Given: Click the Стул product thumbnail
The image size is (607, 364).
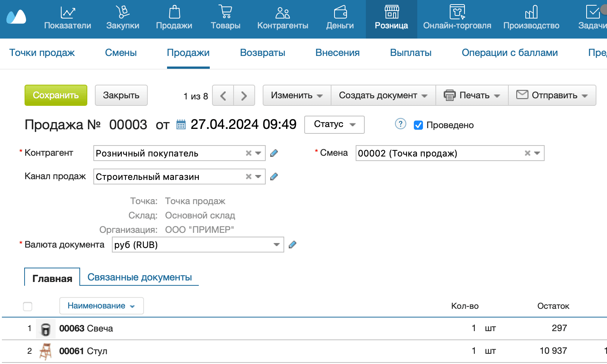Looking at the screenshot, I should [x=46, y=351].
